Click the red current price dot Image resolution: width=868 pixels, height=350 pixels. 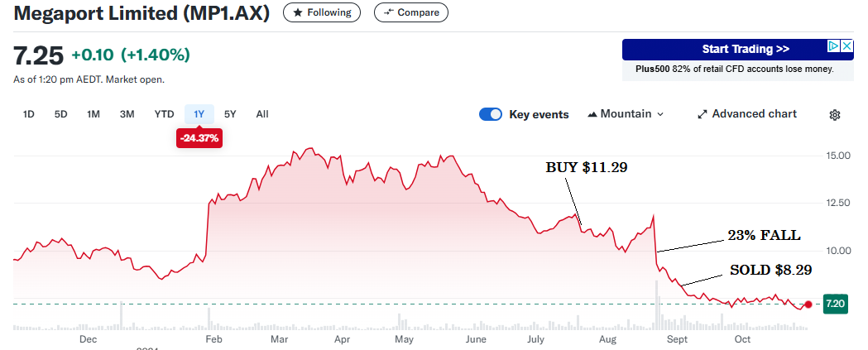point(808,304)
